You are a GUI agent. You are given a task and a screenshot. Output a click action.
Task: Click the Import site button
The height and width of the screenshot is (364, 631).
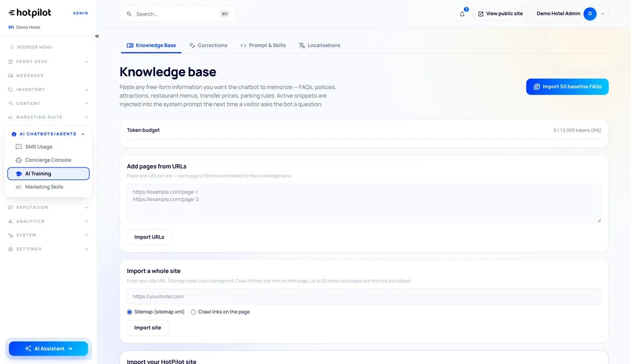click(148, 328)
